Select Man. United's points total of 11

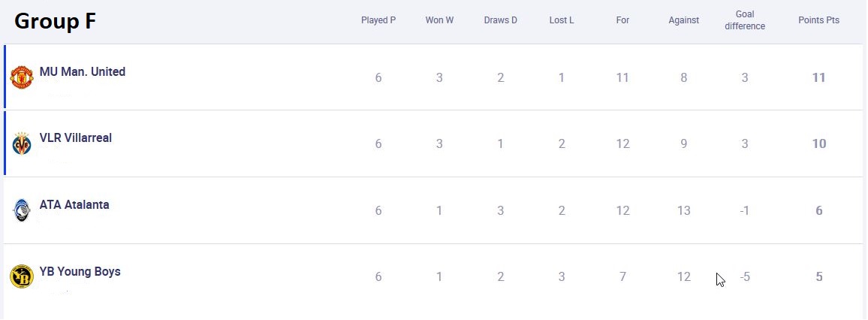tap(818, 77)
